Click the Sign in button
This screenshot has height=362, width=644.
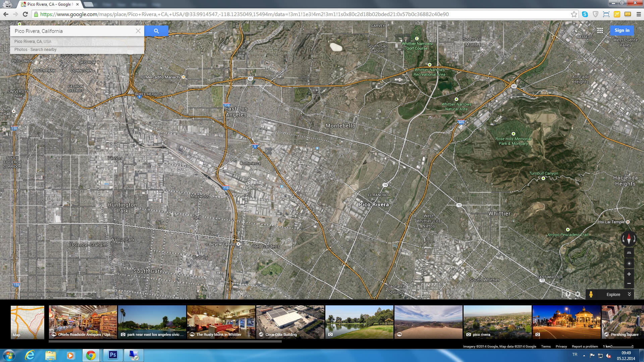tap(622, 30)
